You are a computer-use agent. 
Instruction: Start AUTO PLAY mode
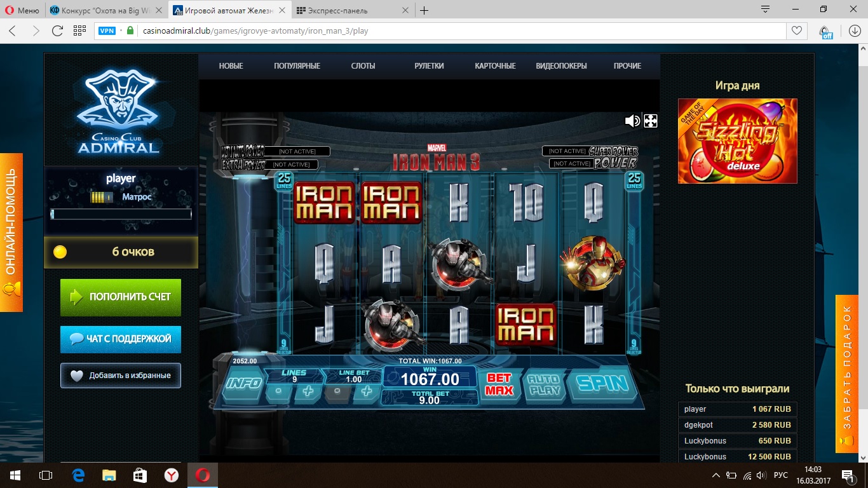tap(543, 384)
